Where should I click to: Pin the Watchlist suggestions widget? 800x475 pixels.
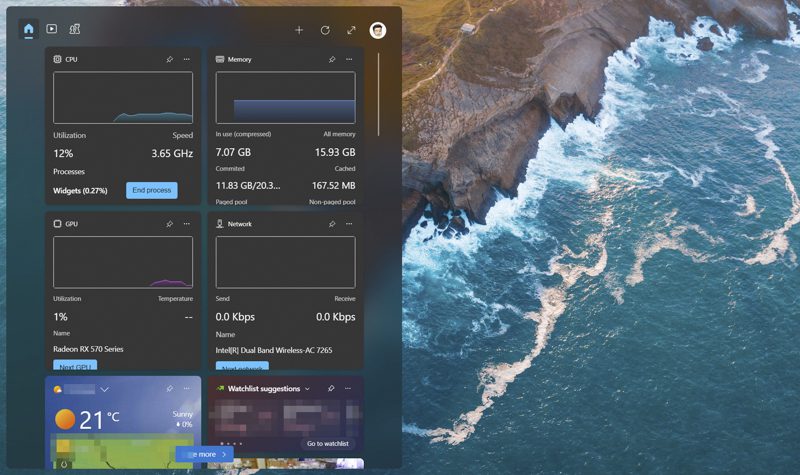tap(331, 388)
